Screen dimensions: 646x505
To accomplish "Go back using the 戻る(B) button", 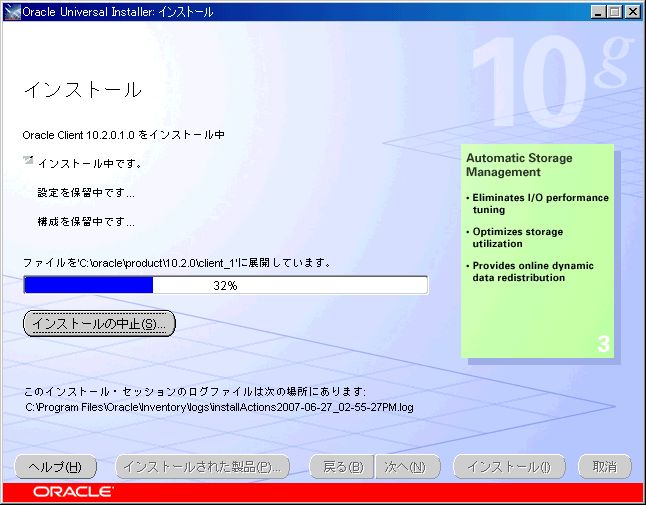I will [x=342, y=467].
